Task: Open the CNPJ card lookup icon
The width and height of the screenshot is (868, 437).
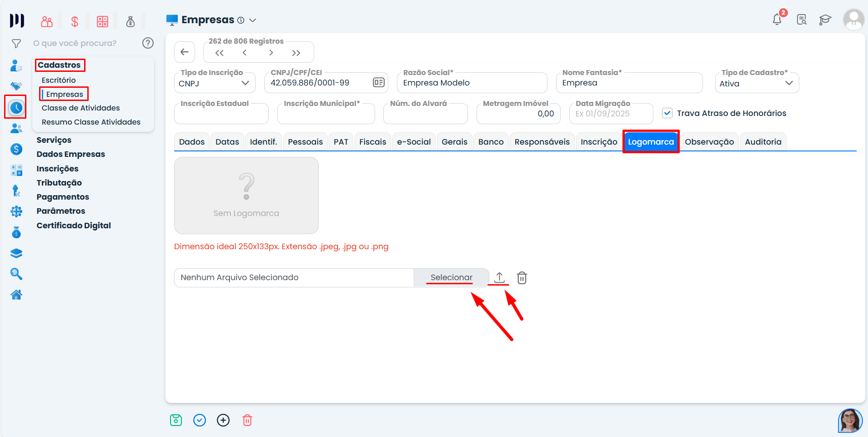Action: point(379,82)
